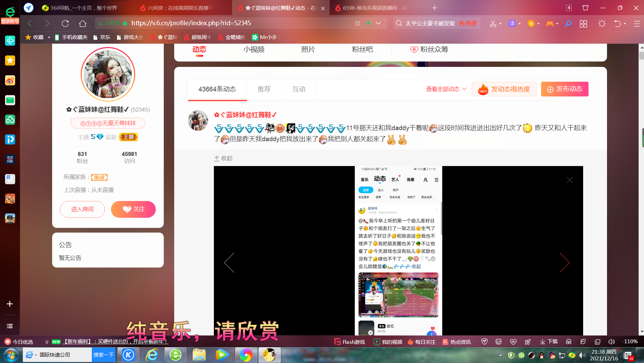Image resolution: width=644 pixels, height=363 pixels.
Task: Reload the page with the refresh icon
Action: click(65, 23)
